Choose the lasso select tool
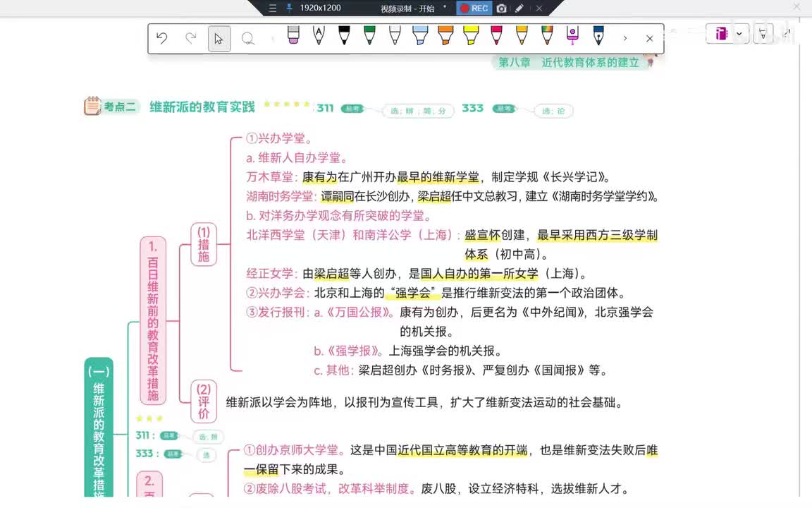 (x=248, y=39)
